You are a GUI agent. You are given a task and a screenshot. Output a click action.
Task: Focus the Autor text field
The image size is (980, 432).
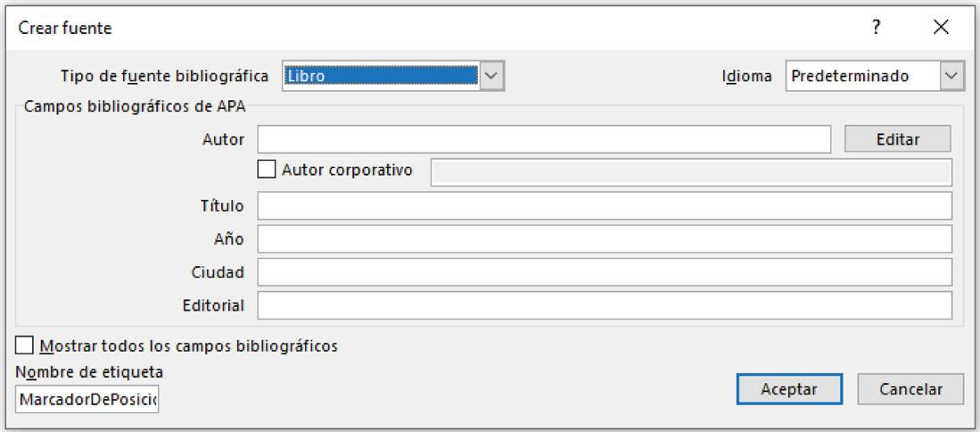544,138
